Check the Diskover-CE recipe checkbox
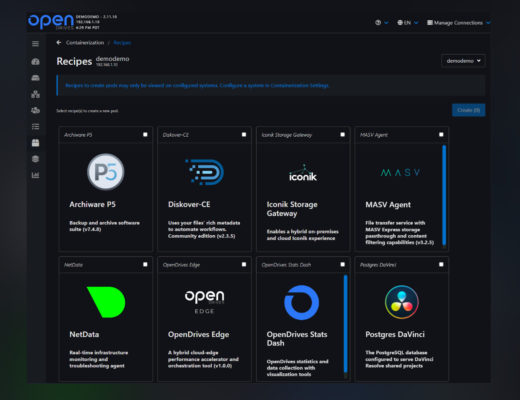Viewport: 520px width, 400px height. tap(244, 134)
